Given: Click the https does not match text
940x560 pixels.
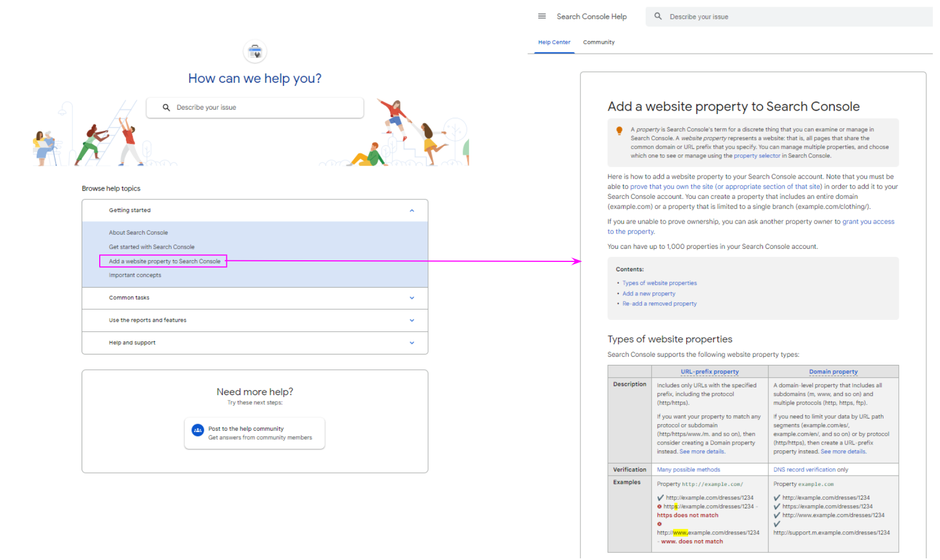Looking at the screenshot, I should 687,515.
